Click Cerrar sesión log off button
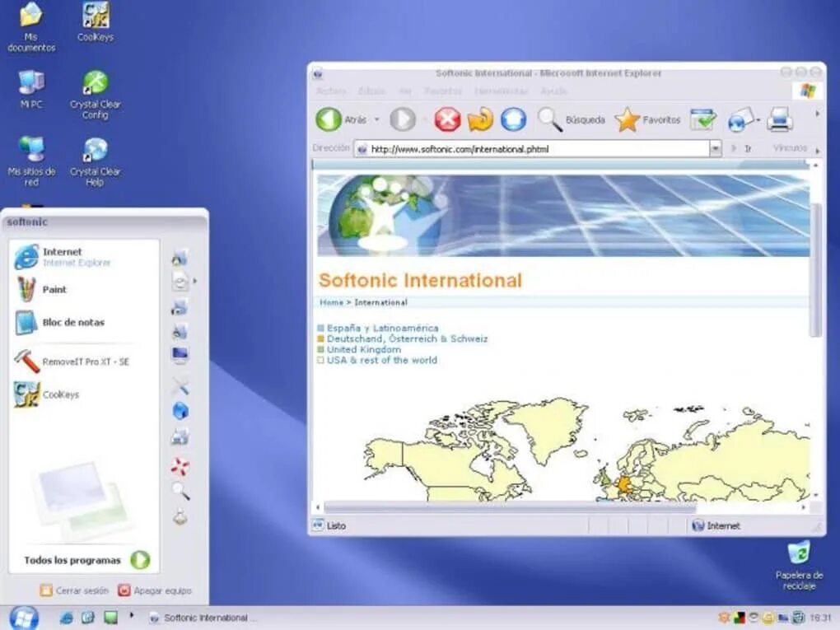This screenshot has width=840, height=630. [74, 590]
